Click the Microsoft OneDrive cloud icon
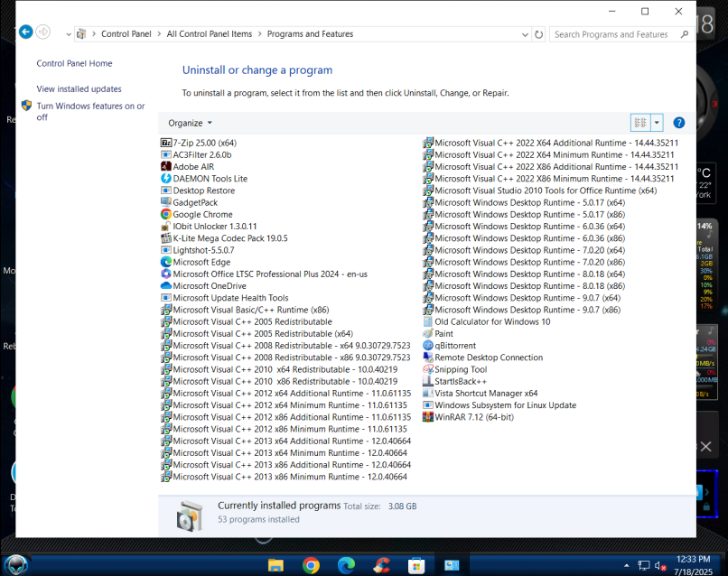 point(166,286)
